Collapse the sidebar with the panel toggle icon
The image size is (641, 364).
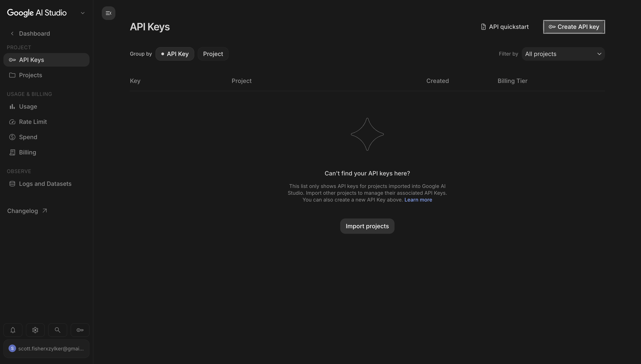coord(108,13)
